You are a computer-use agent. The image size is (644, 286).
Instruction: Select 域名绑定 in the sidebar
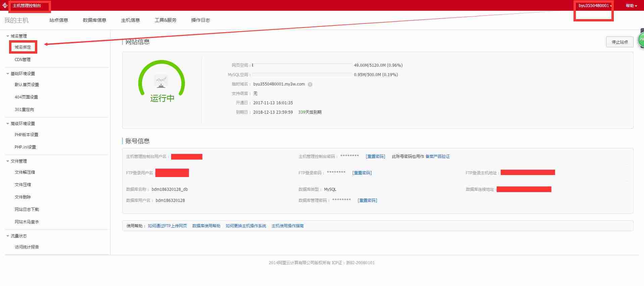pos(23,47)
